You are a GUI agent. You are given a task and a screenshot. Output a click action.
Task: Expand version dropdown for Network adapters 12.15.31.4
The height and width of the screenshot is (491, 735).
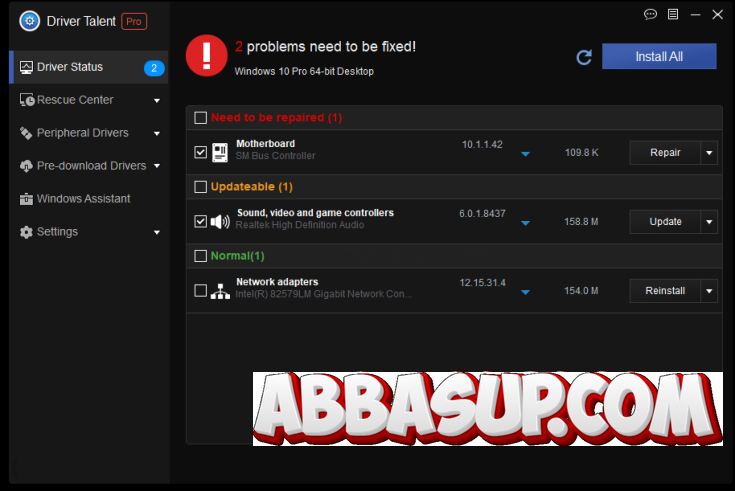coord(525,292)
